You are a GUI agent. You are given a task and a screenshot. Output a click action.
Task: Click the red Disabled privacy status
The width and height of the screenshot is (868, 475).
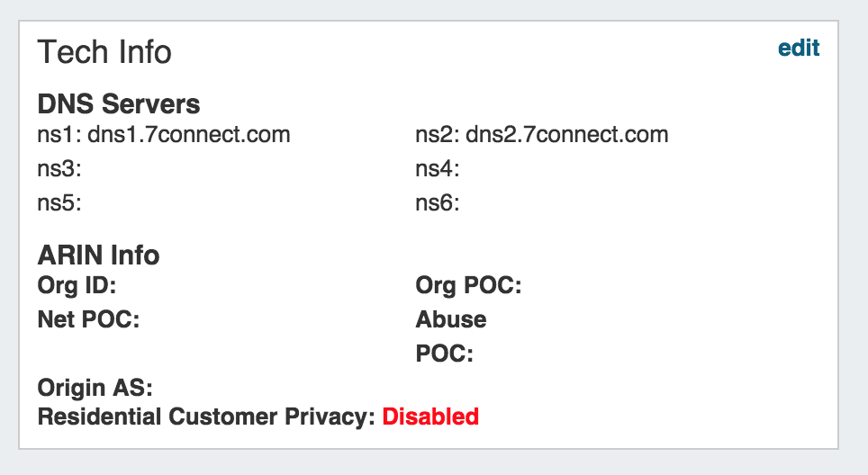[x=430, y=417]
